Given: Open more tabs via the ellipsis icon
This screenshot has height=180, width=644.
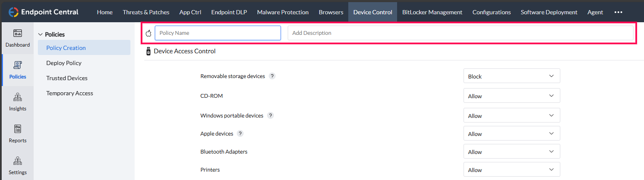Looking at the screenshot, I should click(x=618, y=12).
